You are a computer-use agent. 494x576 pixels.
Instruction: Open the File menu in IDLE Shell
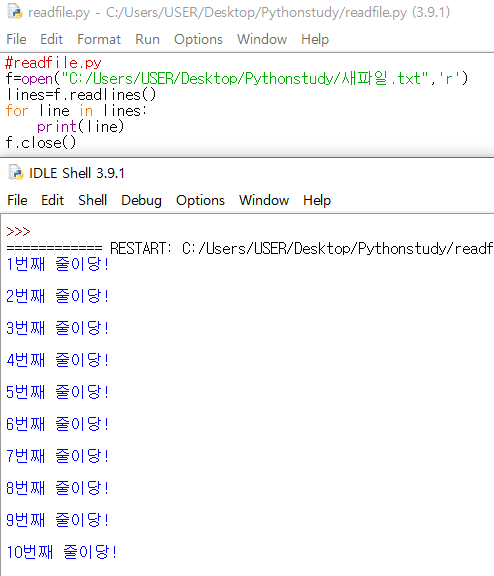click(17, 200)
